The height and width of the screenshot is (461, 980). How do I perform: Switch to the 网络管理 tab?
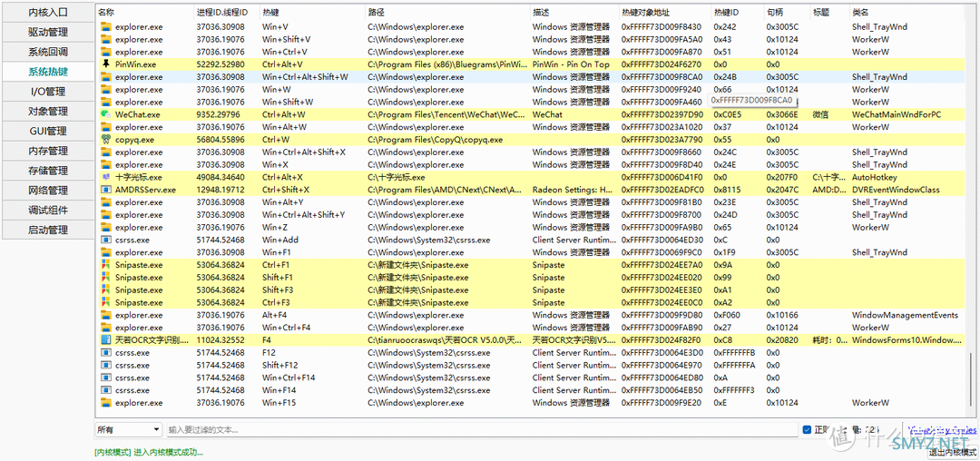pyautogui.click(x=48, y=191)
